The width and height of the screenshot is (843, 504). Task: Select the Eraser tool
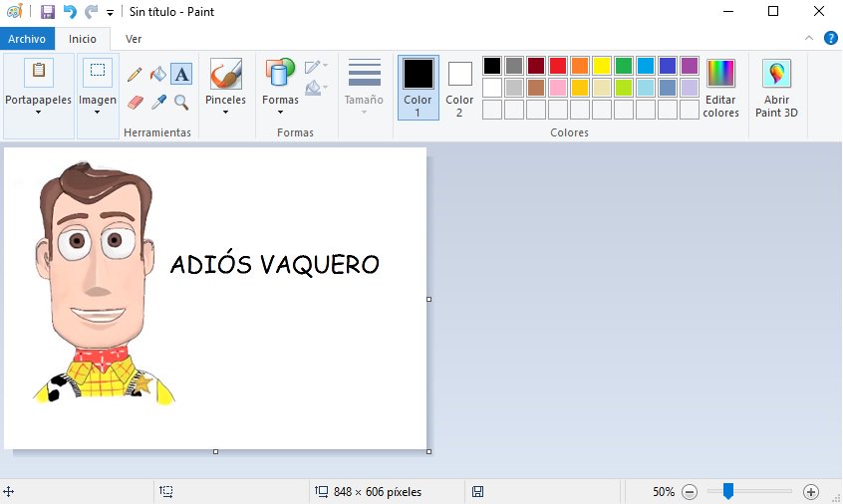click(x=136, y=102)
